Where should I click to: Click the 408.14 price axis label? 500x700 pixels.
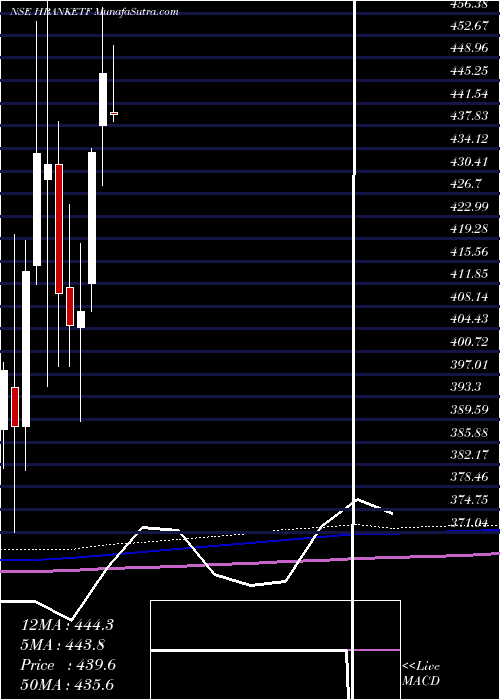click(469, 297)
